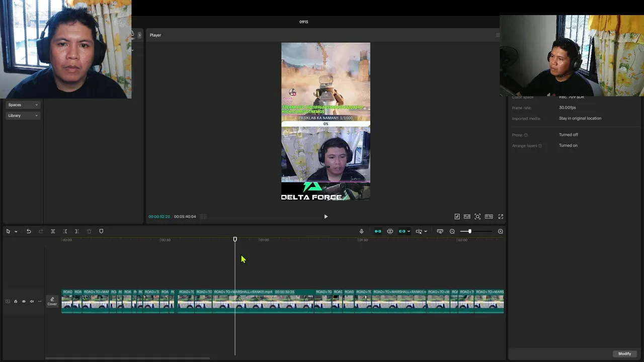This screenshot has width=644, height=362.
Task: Click the current timecode 00:00:52:20
Action: (x=159, y=217)
